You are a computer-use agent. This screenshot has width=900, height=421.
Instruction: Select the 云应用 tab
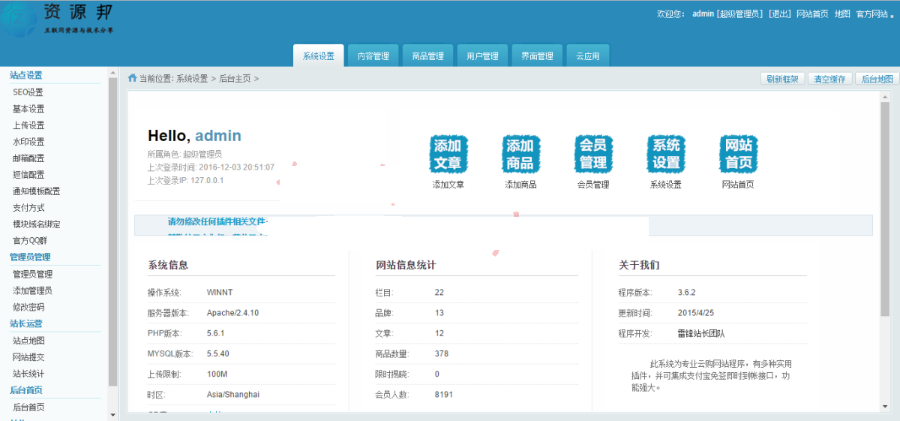tap(588, 56)
